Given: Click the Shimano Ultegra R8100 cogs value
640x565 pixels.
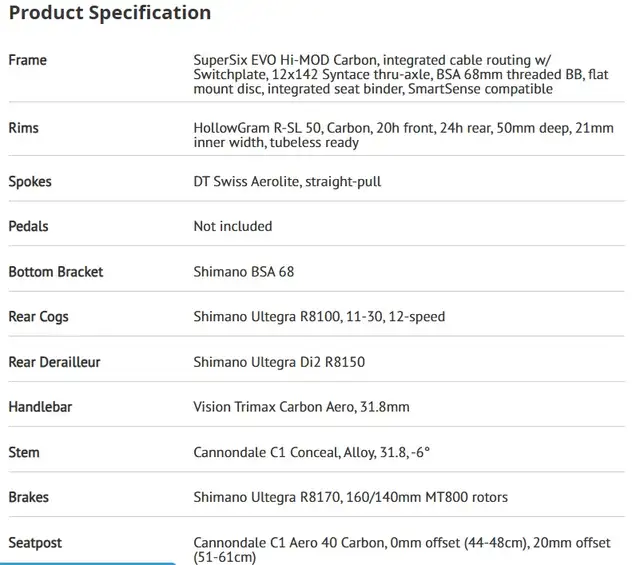Looking at the screenshot, I should point(319,317).
